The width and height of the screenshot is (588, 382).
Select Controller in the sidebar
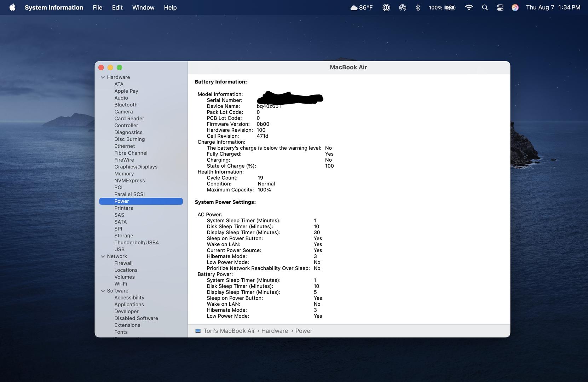coord(126,126)
